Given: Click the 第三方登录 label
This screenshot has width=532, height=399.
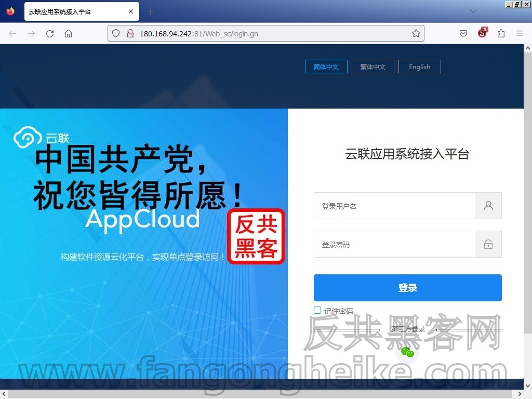Looking at the screenshot, I should pyautogui.click(x=408, y=329).
